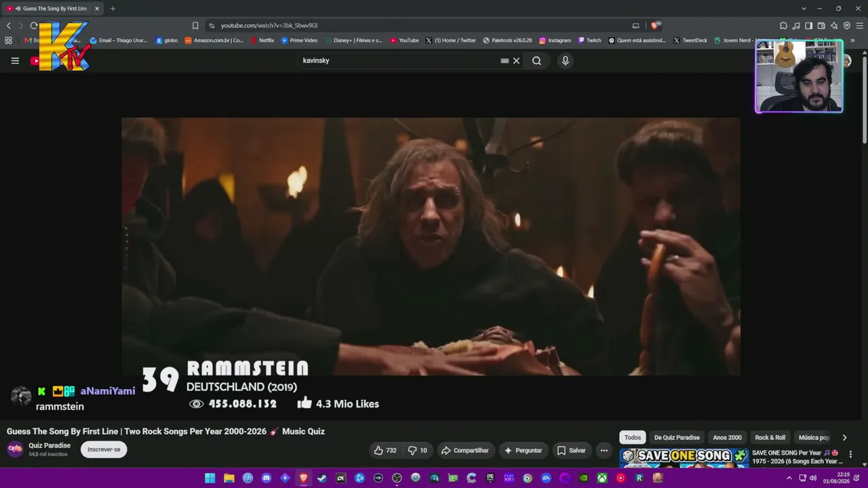Open the browser apps grid icon

click(8, 41)
